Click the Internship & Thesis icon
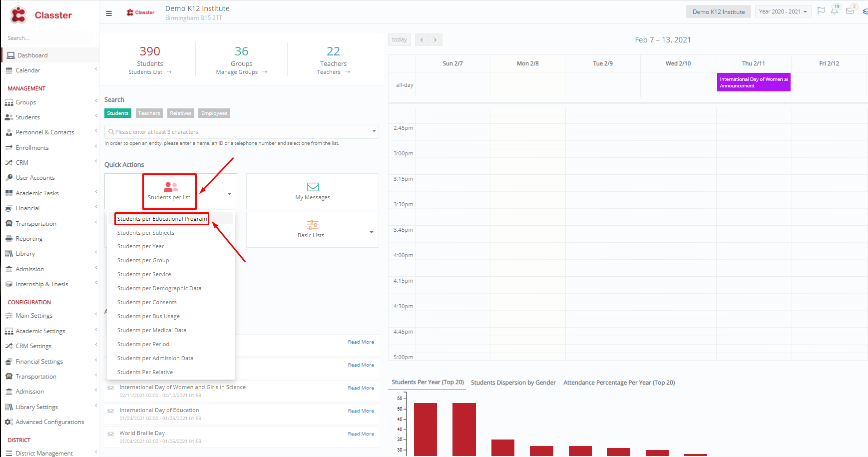 pyautogui.click(x=9, y=284)
